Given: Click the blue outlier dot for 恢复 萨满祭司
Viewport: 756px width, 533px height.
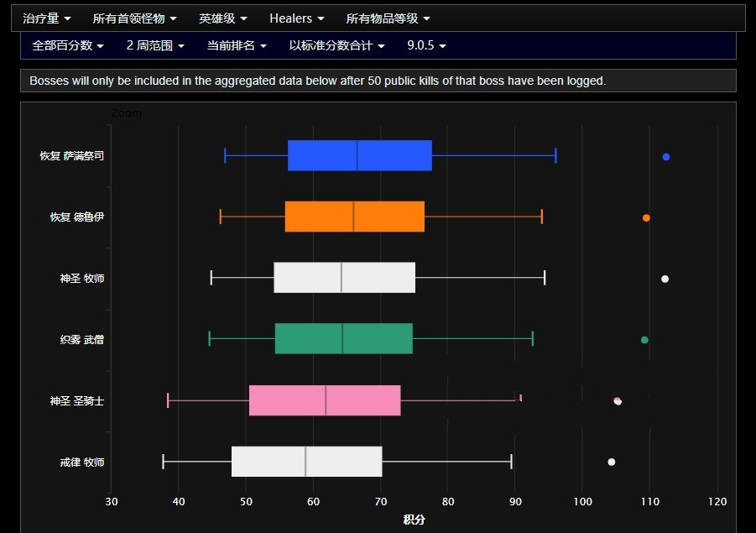Looking at the screenshot, I should (666, 157).
